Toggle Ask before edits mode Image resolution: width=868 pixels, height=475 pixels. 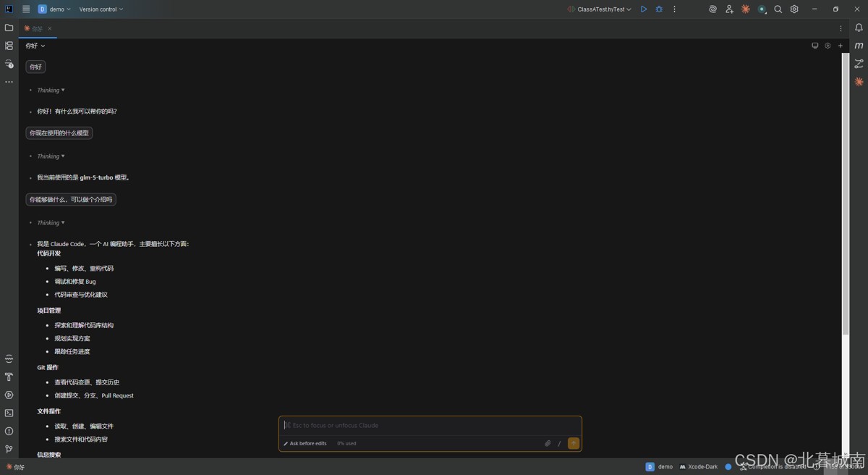coord(305,443)
